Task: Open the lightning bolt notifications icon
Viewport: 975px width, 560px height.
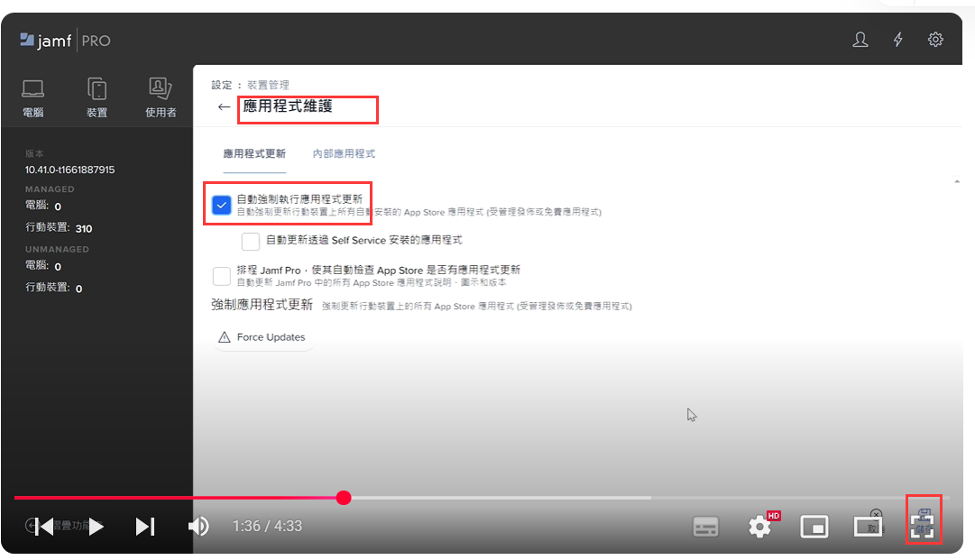Action: [x=898, y=41]
